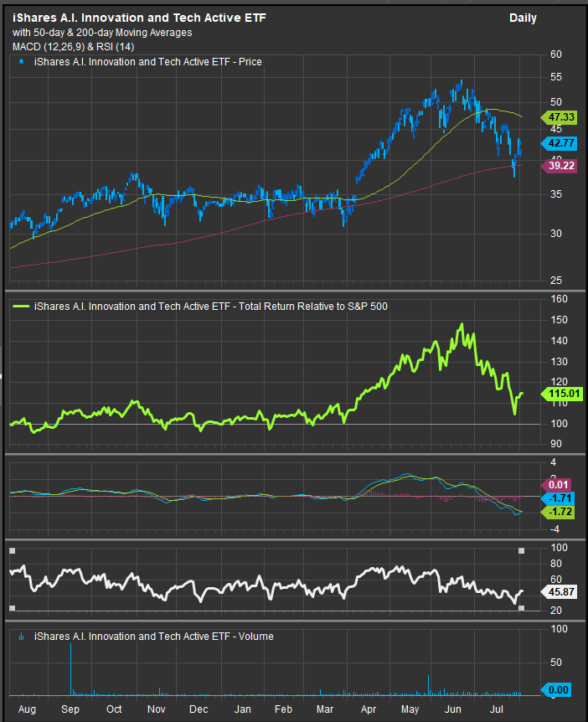This screenshot has height=722, width=588.
Task: Click the 0.01 MACD histogram value tag
Action: (556, 485)
